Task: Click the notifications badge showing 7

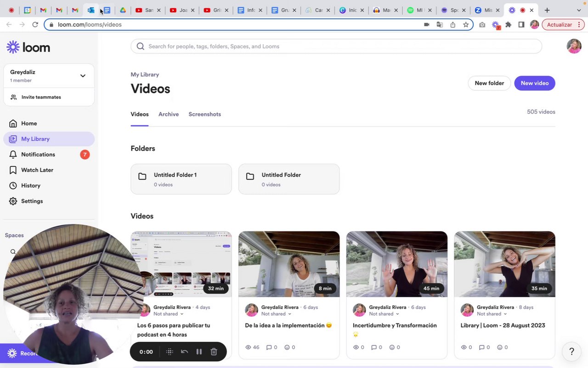Action: pos(85,155)
